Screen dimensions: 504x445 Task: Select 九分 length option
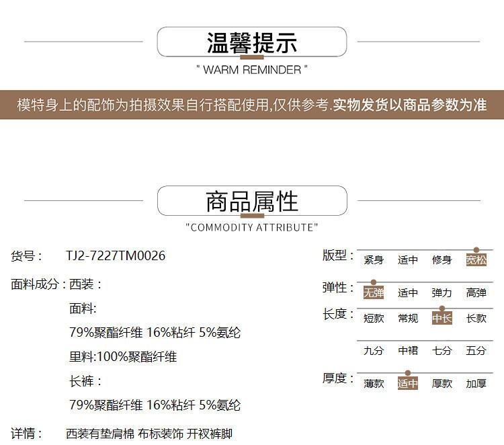[374, 350]
